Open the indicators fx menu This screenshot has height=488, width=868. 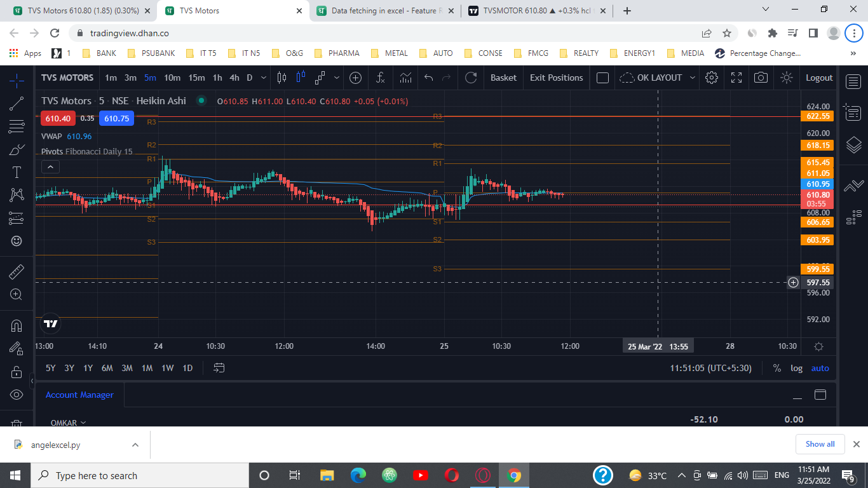tap(381, 78)
